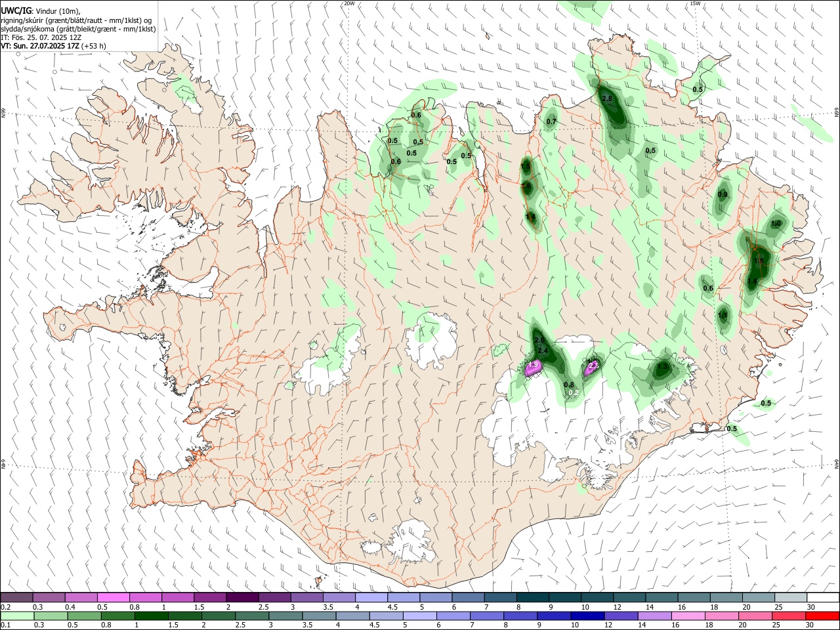The height and width of the screenshot is (630, 840).
Task: Click the '2.6' rainfall value on the map
Action: (x=539, y=341)
